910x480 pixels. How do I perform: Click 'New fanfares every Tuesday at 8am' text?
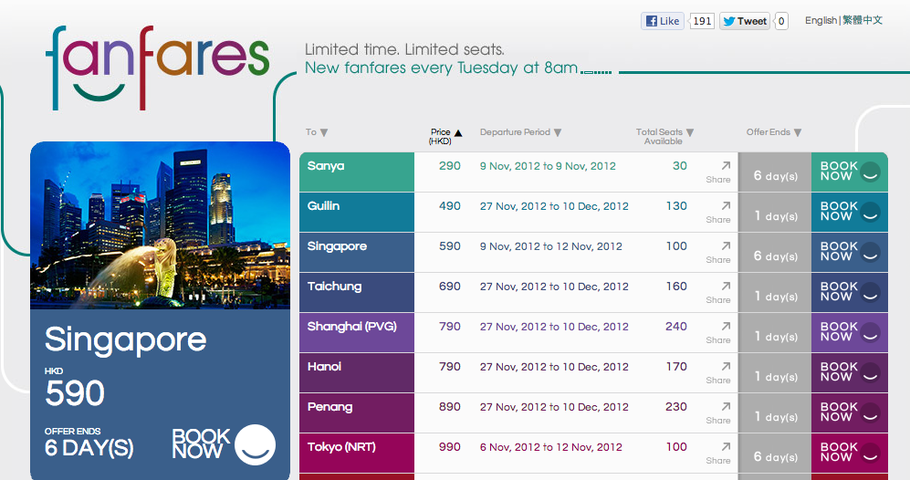tap(442, 68)
